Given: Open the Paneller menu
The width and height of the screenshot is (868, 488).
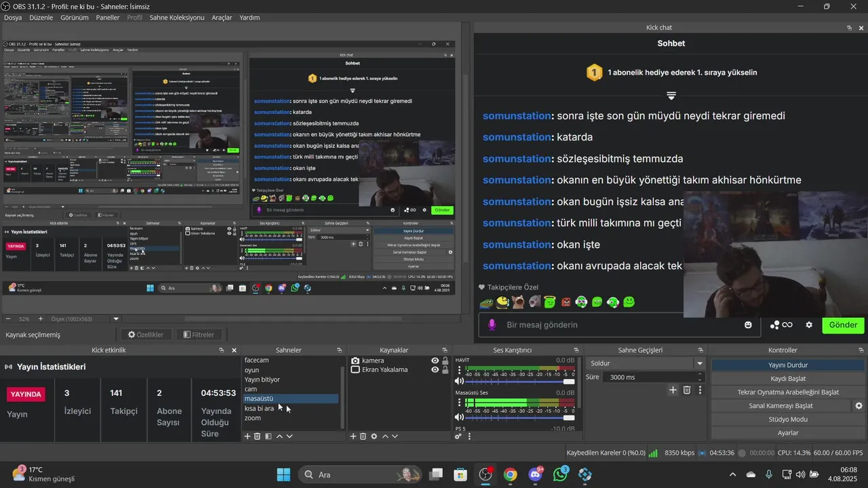Looking at the screenshot, I should tap(108, 18).
